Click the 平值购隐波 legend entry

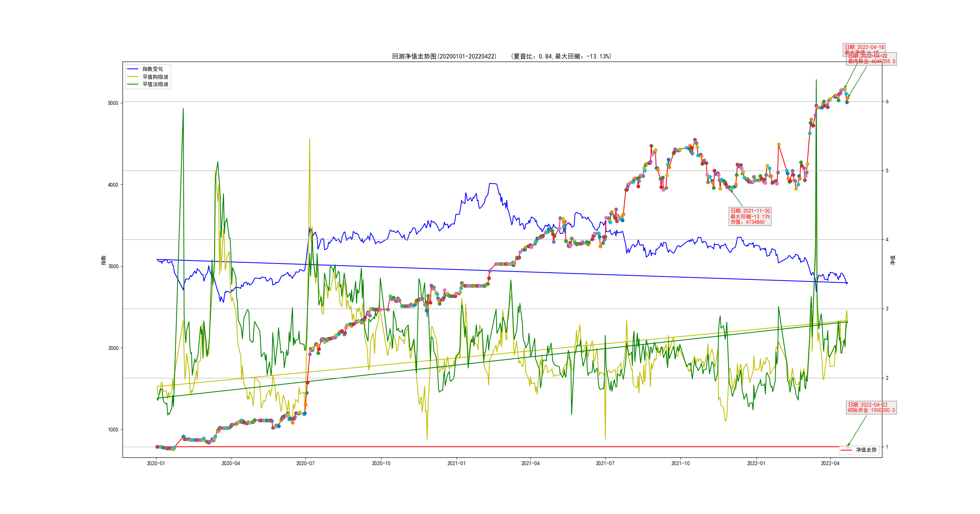pyautogui.click(x=155, y=77)
